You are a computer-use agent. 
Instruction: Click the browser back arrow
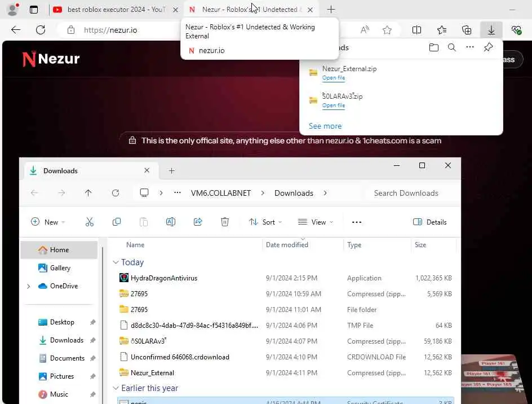[x=16, y=30]
